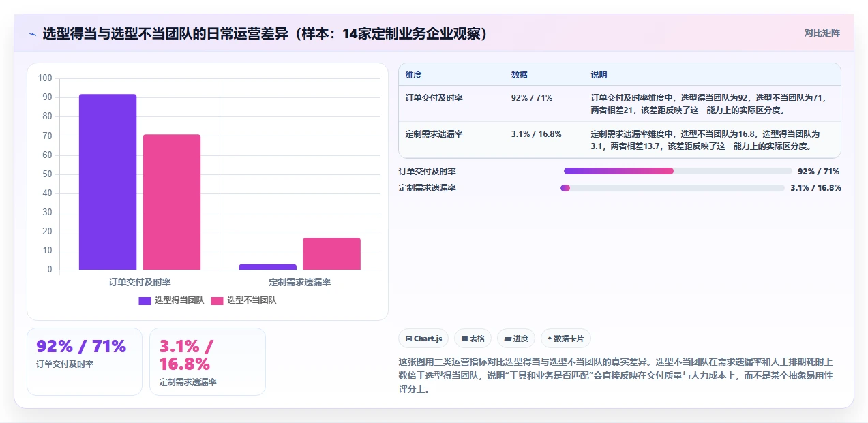Click the 维度 table column header
This screenshot has width=868, height=423.
(x=413, y=75)
